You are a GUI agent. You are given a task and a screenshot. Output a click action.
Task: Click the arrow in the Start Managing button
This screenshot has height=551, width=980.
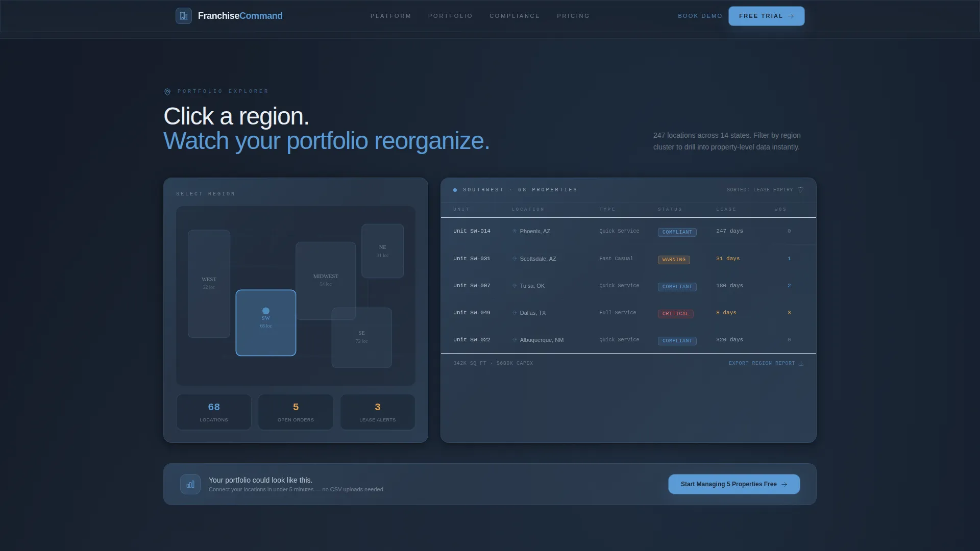point(785,484)
